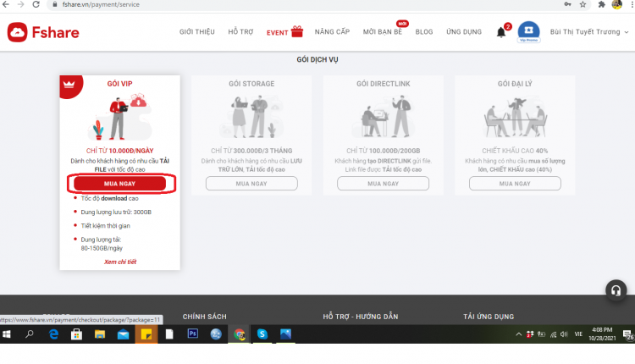
Task: Click the 'CHIẾT KHẤU CAO 40%' text
Action: tap(515, 151)
